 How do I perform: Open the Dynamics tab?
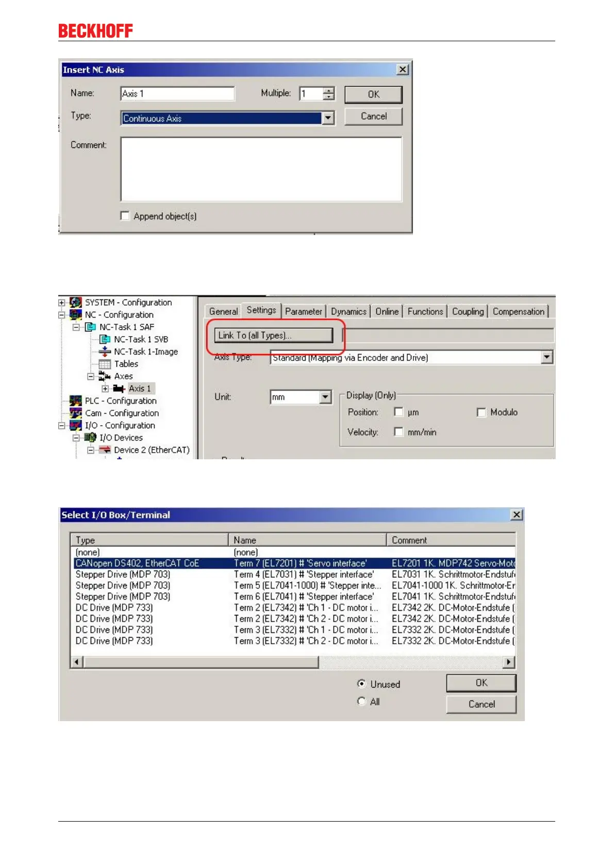pos(349,311)
